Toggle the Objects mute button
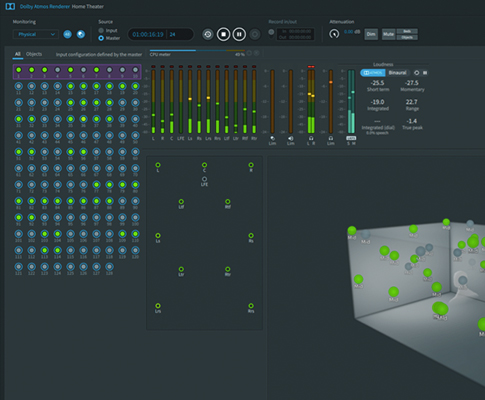 (407, 37)
